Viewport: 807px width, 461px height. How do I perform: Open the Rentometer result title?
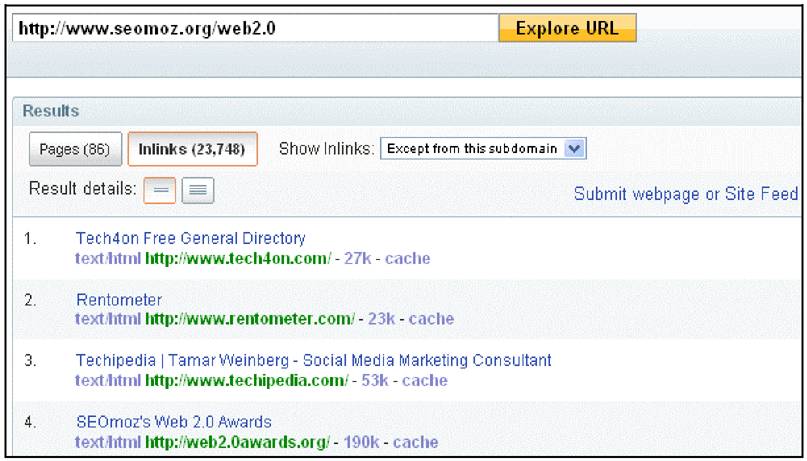click(119, 299)
